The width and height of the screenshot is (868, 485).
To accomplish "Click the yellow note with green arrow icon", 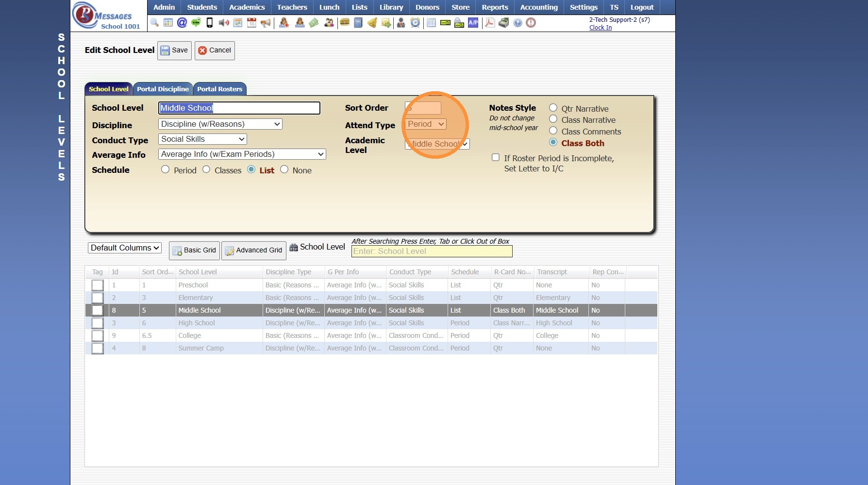I will [386, 22].
